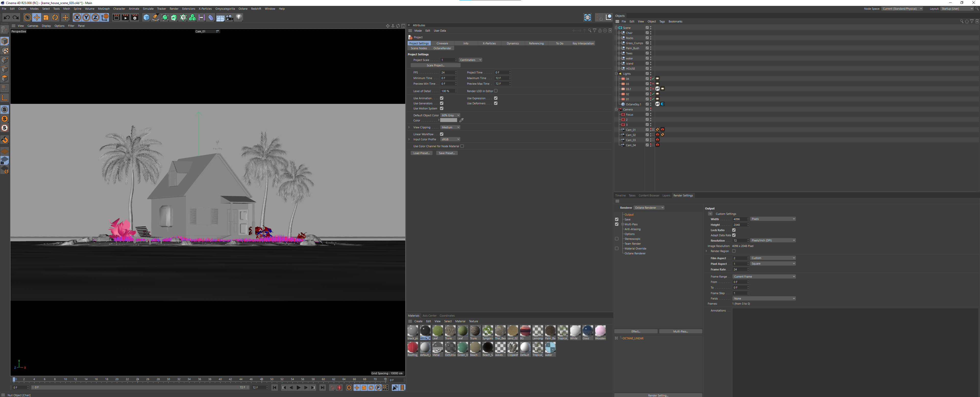Open Fields None dropdown
Screen dimensions: 980x397
[764, 299]
